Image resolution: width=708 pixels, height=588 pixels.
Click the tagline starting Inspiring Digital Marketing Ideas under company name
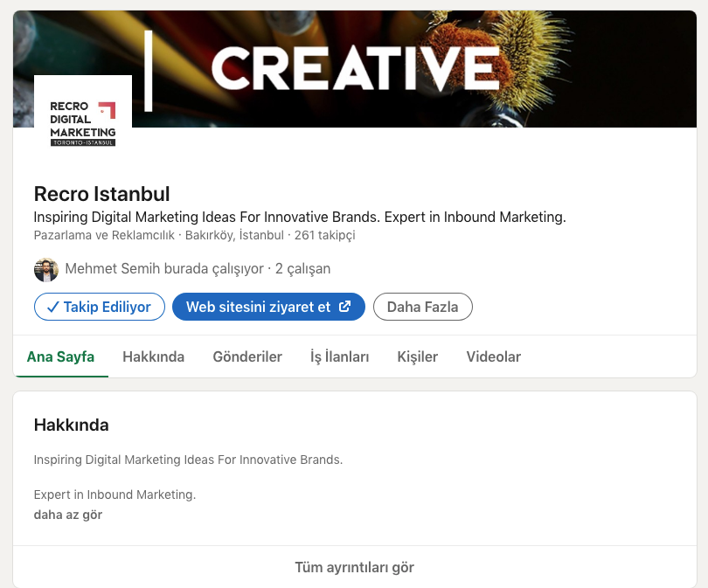pos(300,217)
